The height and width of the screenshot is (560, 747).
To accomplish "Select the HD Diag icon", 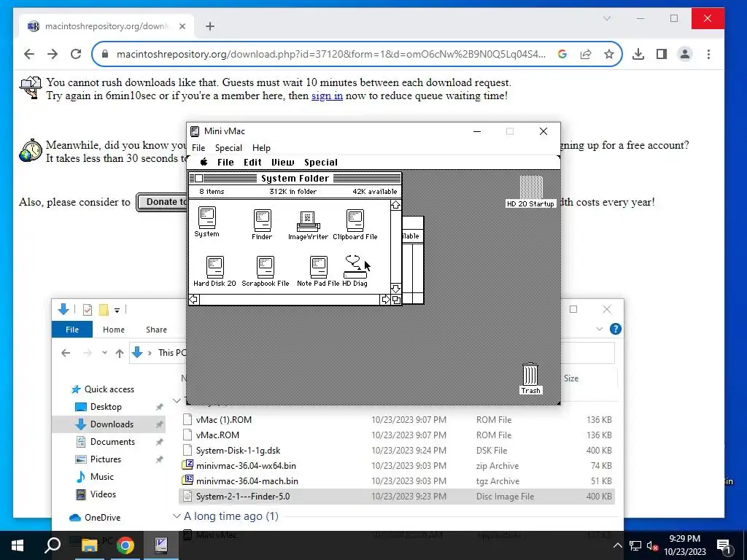I will pyautogui.click(x=355, y=267).
